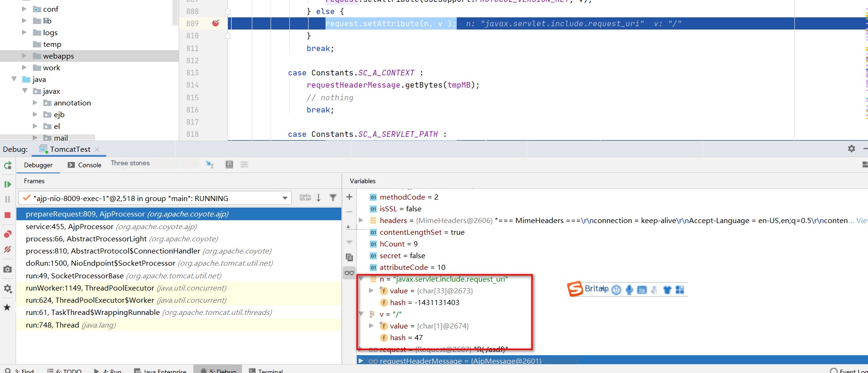Screen dimensions: 868x373
Task: Open the Java Enterprise tool window
Action: (160, 371)
